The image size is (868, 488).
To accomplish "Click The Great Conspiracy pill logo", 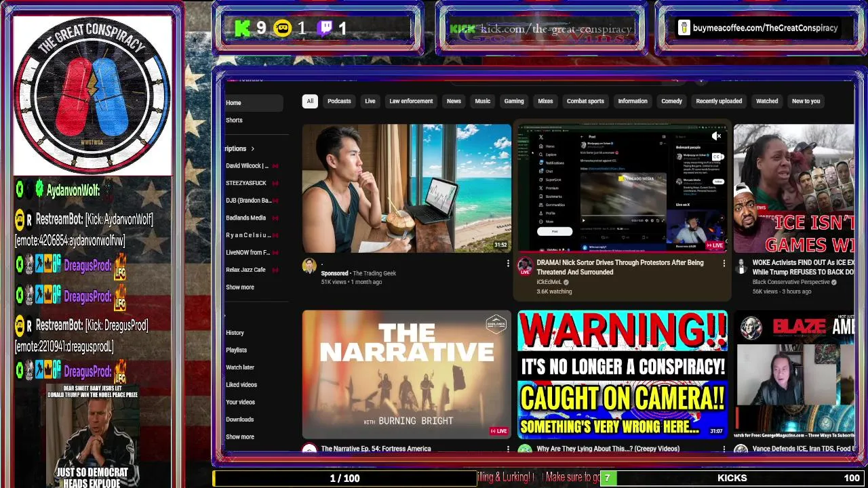I will [x=92, y=95].
